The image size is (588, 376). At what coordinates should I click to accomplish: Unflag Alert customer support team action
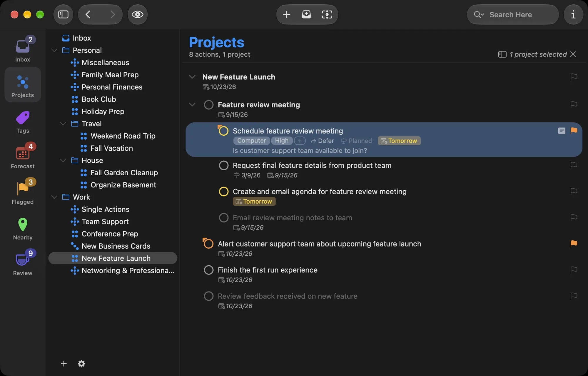(x=574, y=244)
